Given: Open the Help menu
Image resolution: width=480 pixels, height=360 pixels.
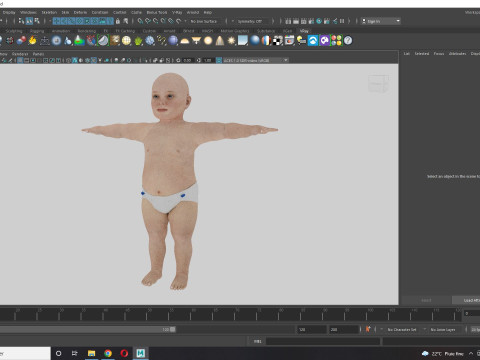Looking at the screenshot, I should [x=207, y=12].
